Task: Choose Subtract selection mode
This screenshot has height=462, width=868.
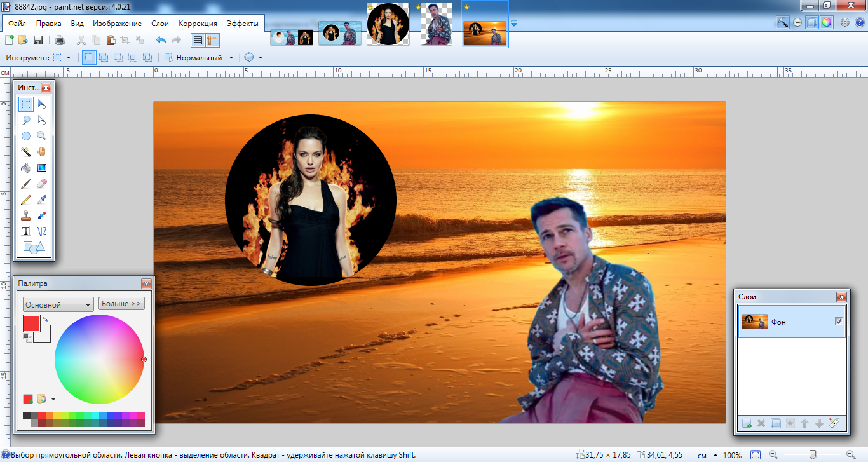Action: tap(118, 57)
